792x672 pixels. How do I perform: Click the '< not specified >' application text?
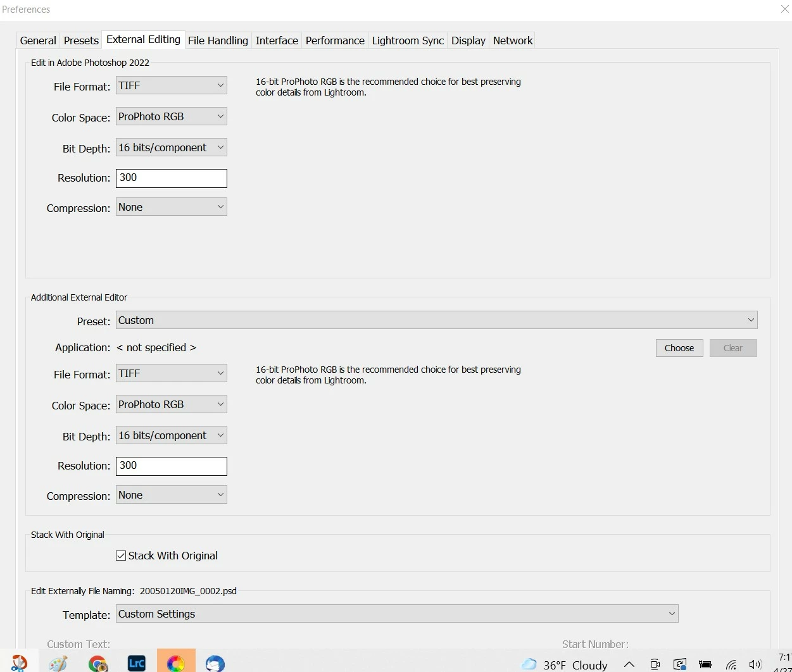pos(156,347)
